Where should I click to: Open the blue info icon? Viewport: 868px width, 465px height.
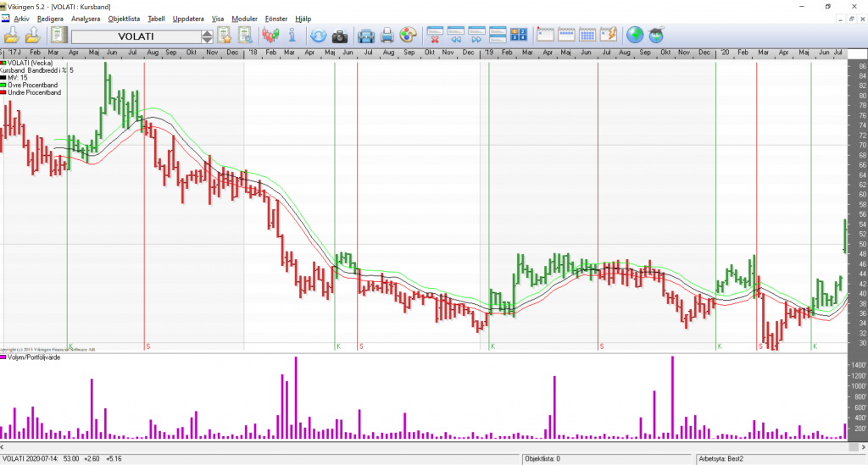[291, 36]
